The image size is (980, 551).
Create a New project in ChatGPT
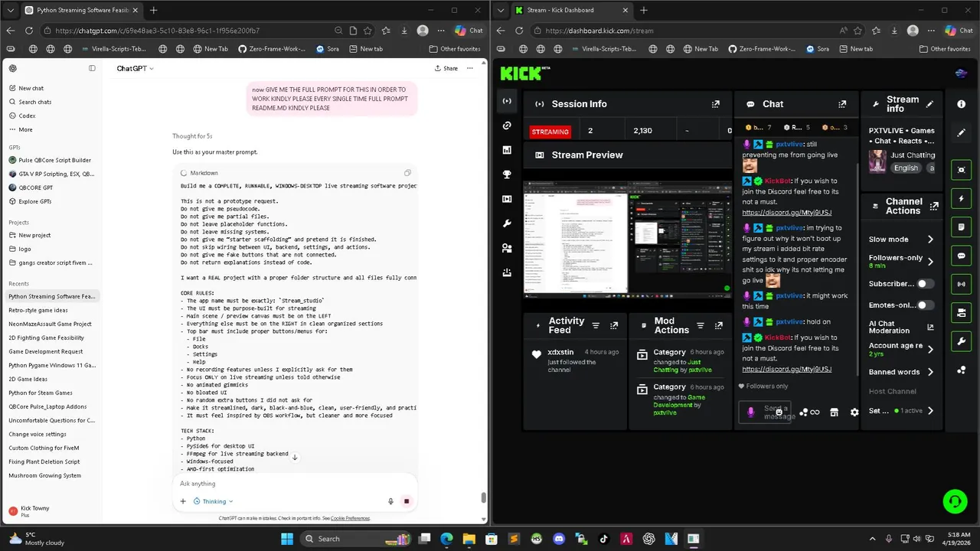34,235
